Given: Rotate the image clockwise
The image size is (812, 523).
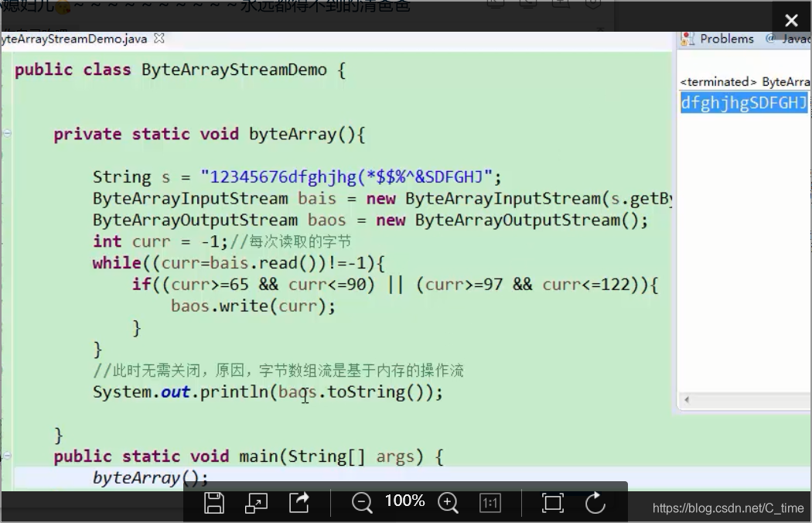Looking at the screenshot, I should tap(595, 502).
